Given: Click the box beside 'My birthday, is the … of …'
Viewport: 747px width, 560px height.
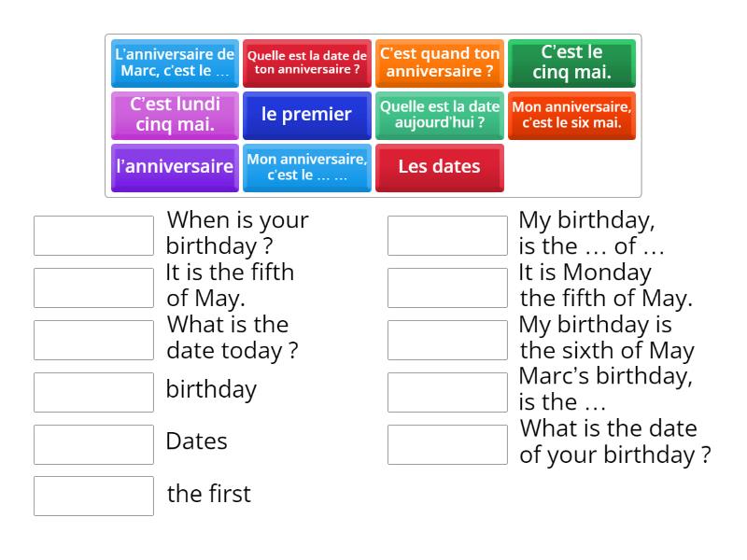Looking at the screenshot, I should (x=447, y=234).
